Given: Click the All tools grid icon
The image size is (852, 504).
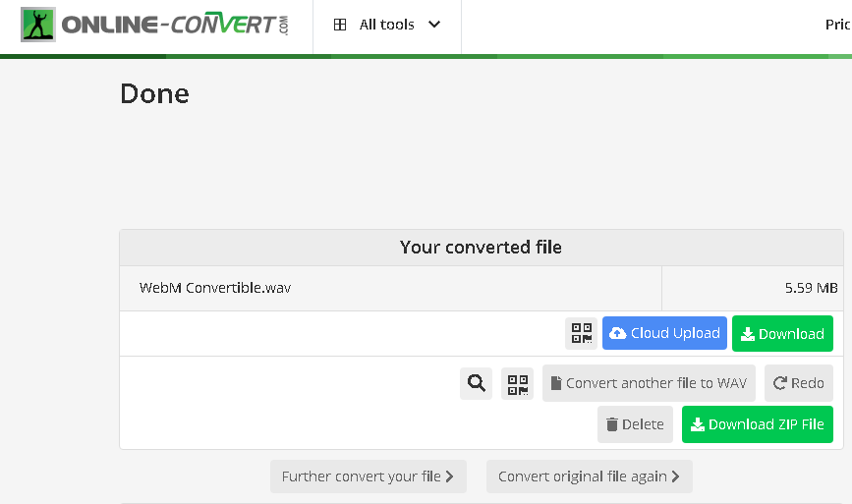Looking at the screenshot, I should pos(340,26).
